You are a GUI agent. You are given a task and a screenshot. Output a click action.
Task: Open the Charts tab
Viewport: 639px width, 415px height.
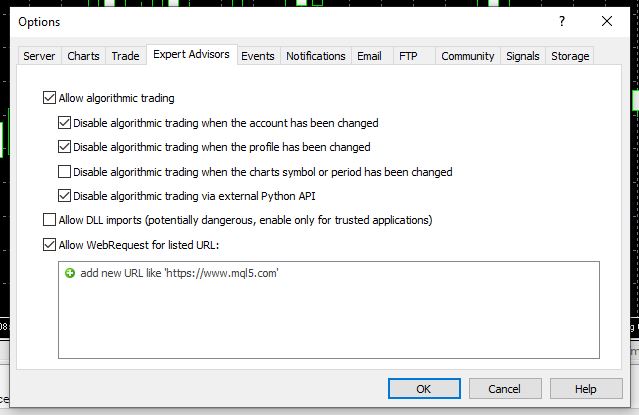click(83, 56)
